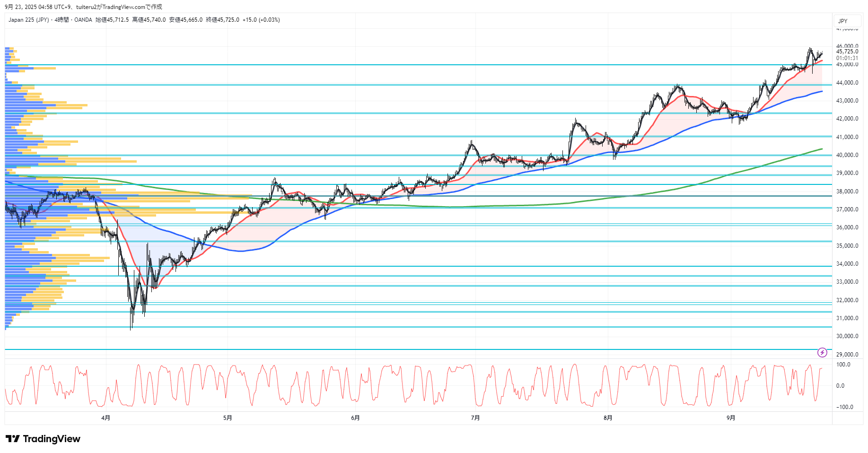Click the 6月 marker on time axis
Screen dimensions: 868x453
[355, 418]
